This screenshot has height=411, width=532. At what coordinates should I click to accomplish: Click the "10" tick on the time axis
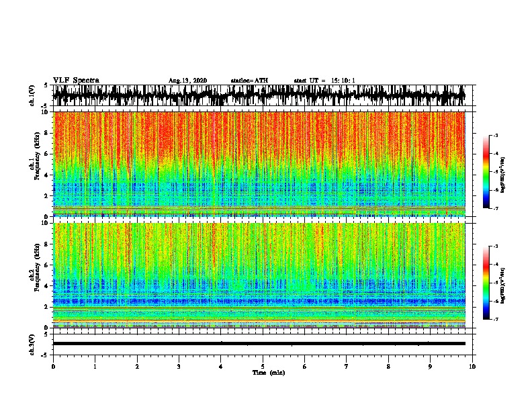pyautogui.click(x=472, y=367)
